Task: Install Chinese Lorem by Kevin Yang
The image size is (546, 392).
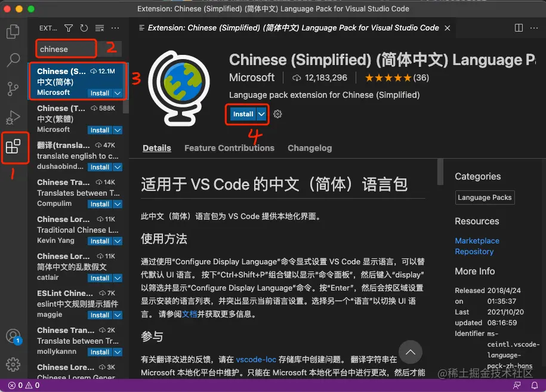Action: pyautogui.click(x=100, y=241)
